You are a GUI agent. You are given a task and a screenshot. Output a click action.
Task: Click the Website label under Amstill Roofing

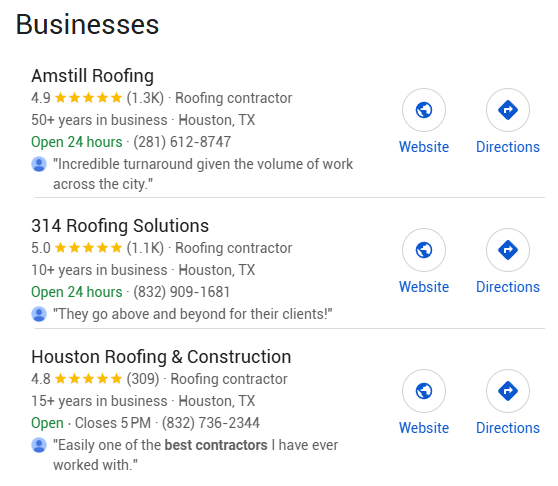(x=423, y=147)
